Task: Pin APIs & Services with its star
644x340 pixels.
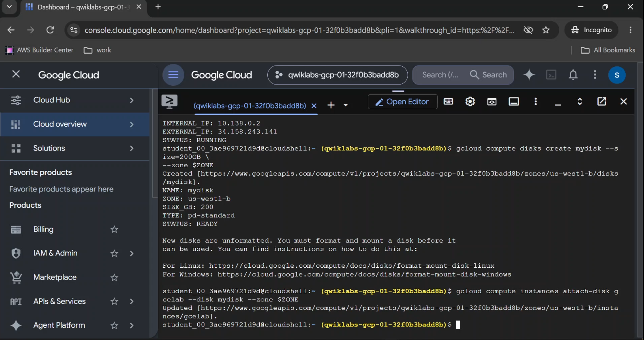Action: (114, 301)
